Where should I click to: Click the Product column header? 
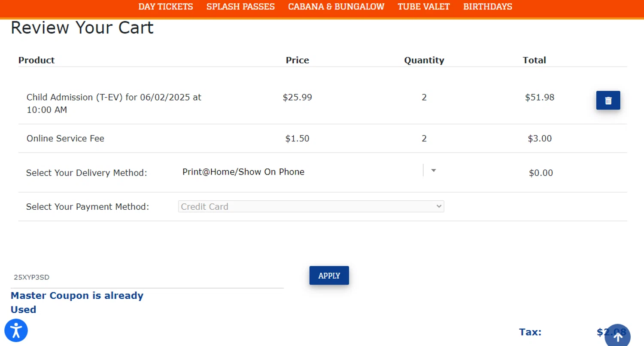tap(36, 60)
